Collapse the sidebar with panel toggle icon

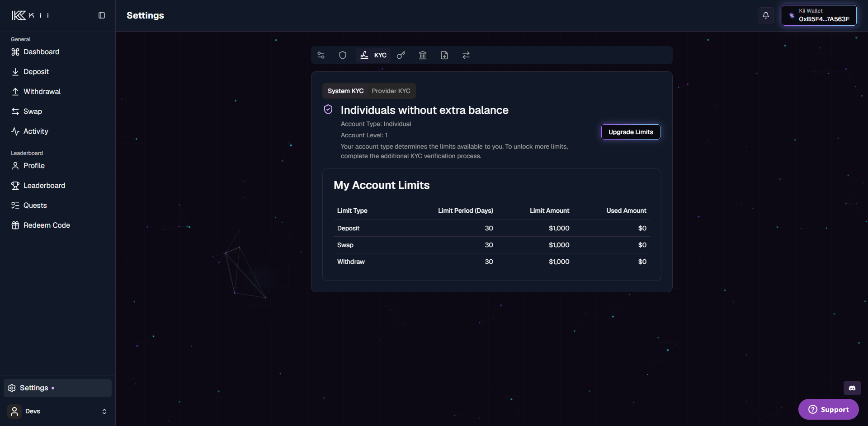pos(102,15)
